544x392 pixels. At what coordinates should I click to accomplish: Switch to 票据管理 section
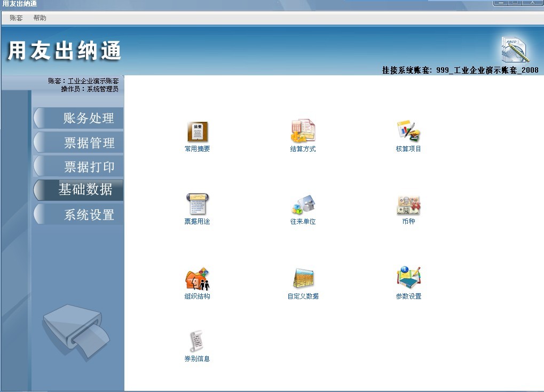point(78,143)
